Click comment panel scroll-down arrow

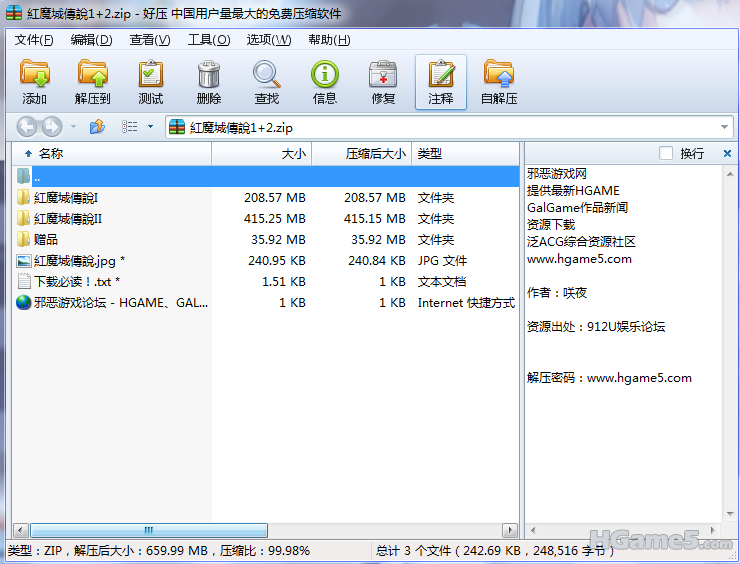(730, 513)
